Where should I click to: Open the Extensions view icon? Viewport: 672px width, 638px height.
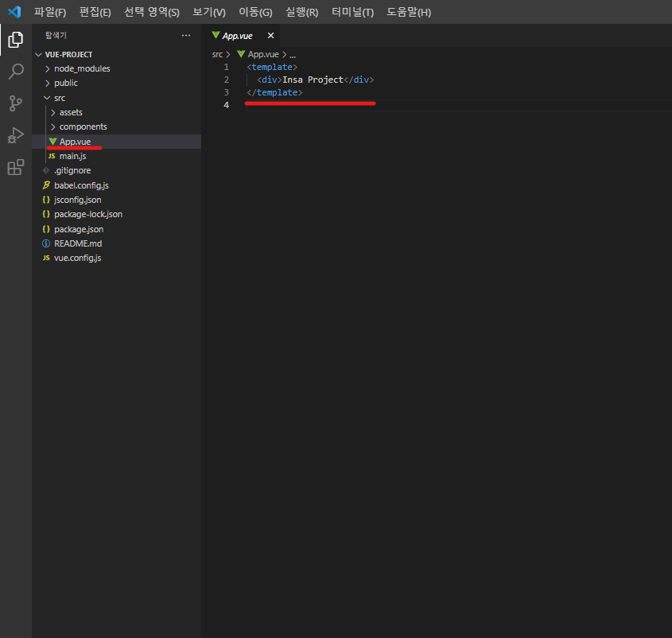click(15, 167)
